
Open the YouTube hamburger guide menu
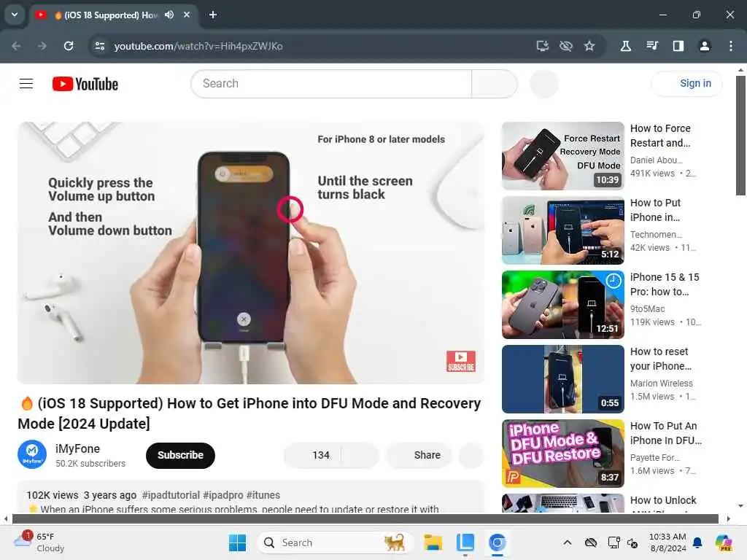pyautogui.click(x=26, y=84)
